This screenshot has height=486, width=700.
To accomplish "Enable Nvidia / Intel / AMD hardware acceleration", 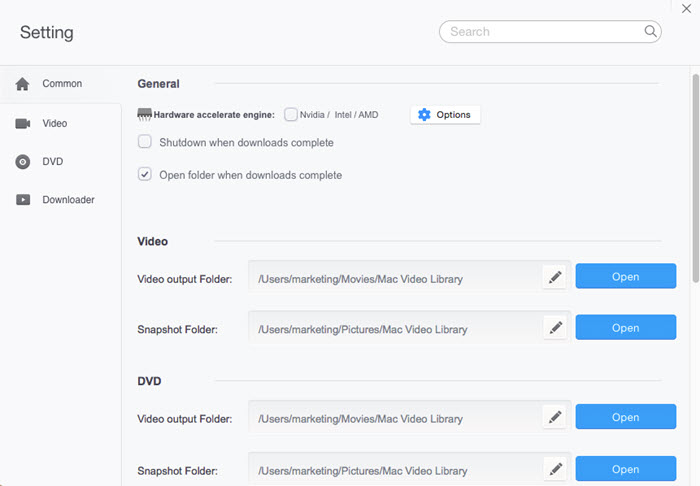I will click(291, 115).
